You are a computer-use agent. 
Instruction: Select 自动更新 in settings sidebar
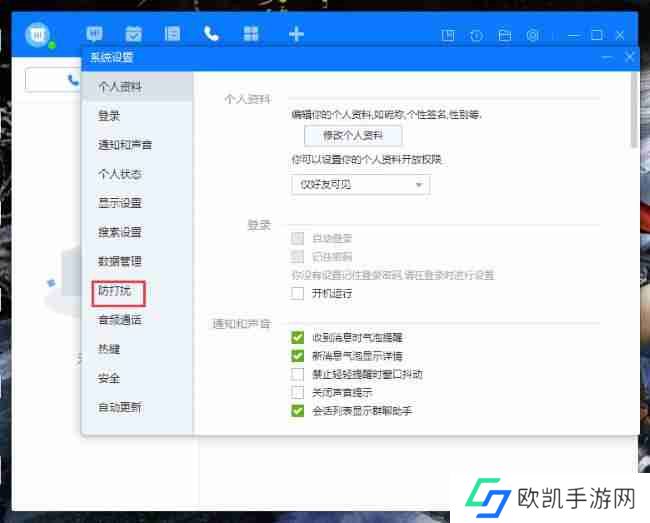137,407
